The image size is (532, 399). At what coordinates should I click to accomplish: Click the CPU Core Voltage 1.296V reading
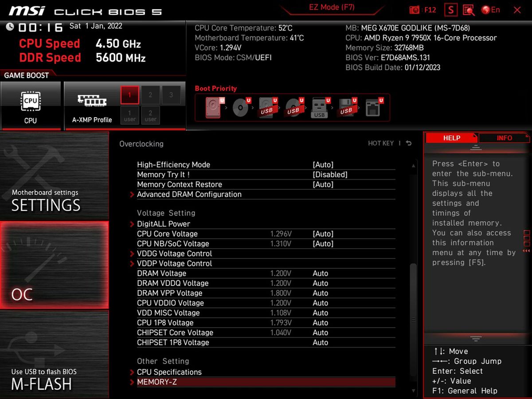point(281,234)
